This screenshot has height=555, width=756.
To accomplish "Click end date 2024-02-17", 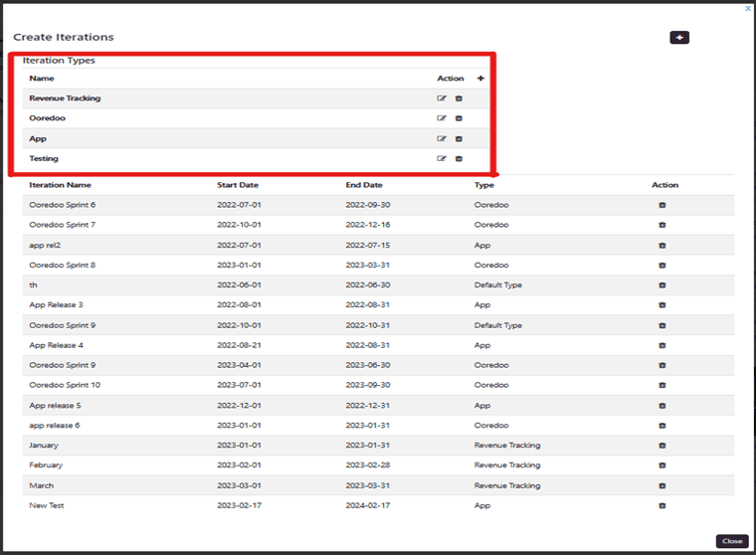I will [368, 505].
